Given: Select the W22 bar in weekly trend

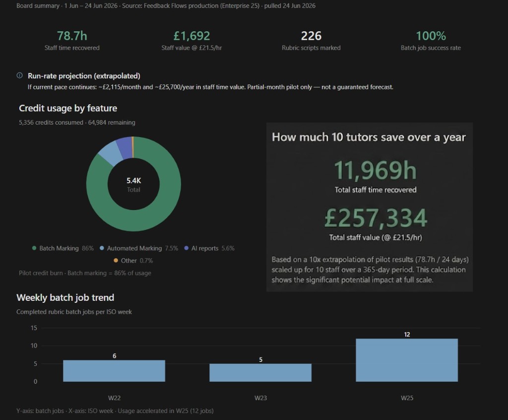Looking at the screenshot, I should pos(114,371).
